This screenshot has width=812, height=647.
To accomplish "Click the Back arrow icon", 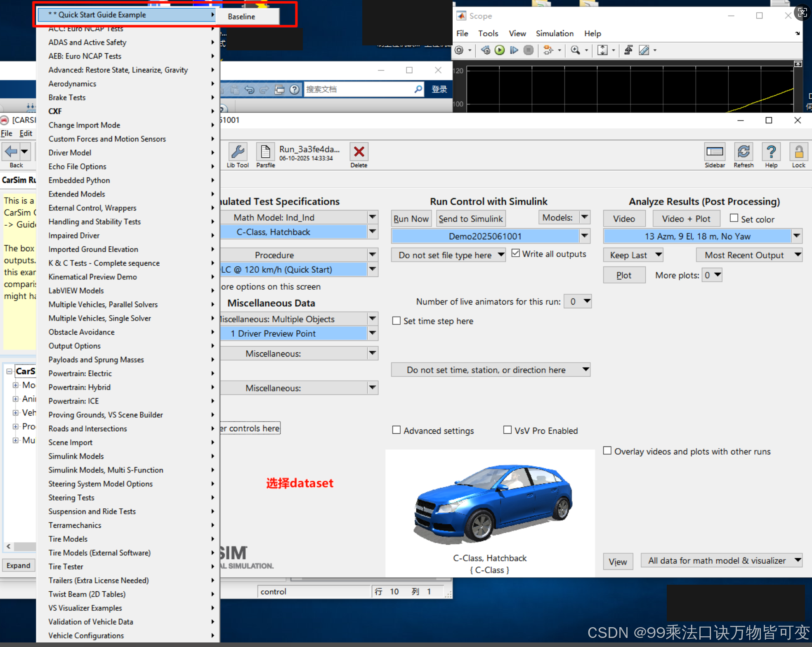I will coord(11,151).
